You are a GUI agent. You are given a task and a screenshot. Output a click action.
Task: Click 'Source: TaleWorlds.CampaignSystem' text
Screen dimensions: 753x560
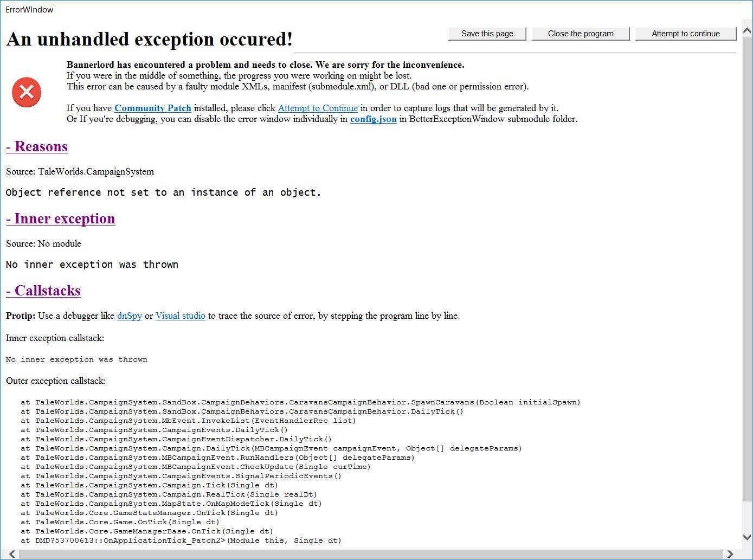tap(80, 171)
